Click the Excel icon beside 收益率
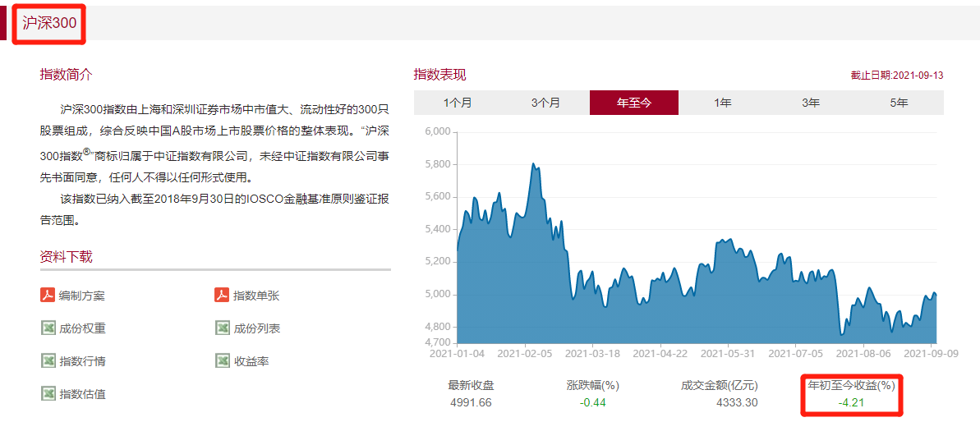This screenshot has height=422, width=980. [222, 361]
